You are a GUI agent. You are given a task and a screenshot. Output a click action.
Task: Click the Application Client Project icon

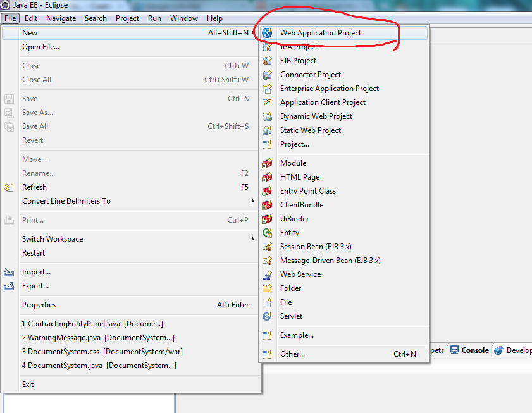click(x=267, y=102)
